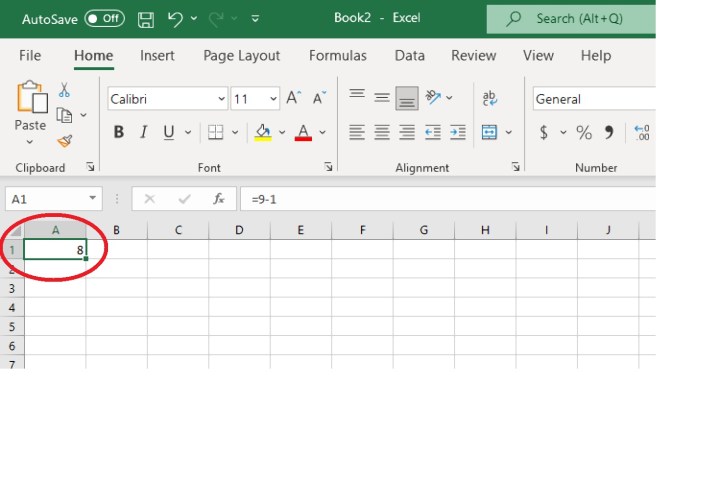
Task: Toggle Bold formatting
Action: pos(119,132)
